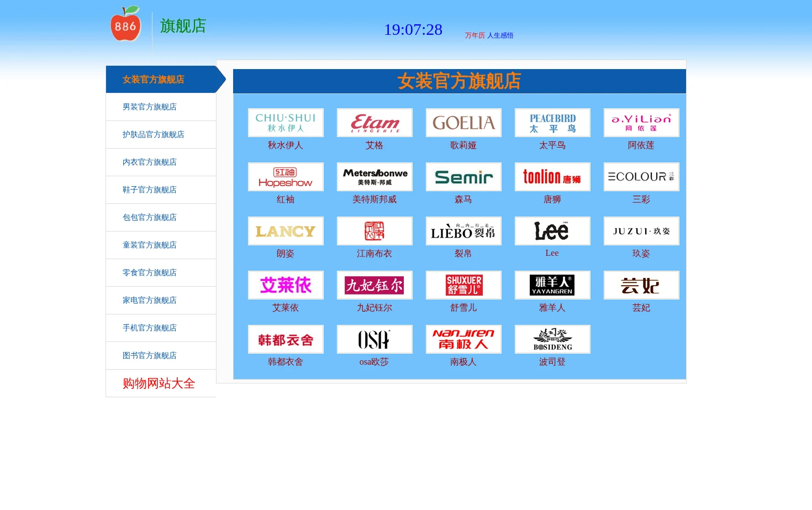The width and height of the screenshot is (812, 510).
Task: Click the 旗舰店 header title
Action: pos(183,26)
